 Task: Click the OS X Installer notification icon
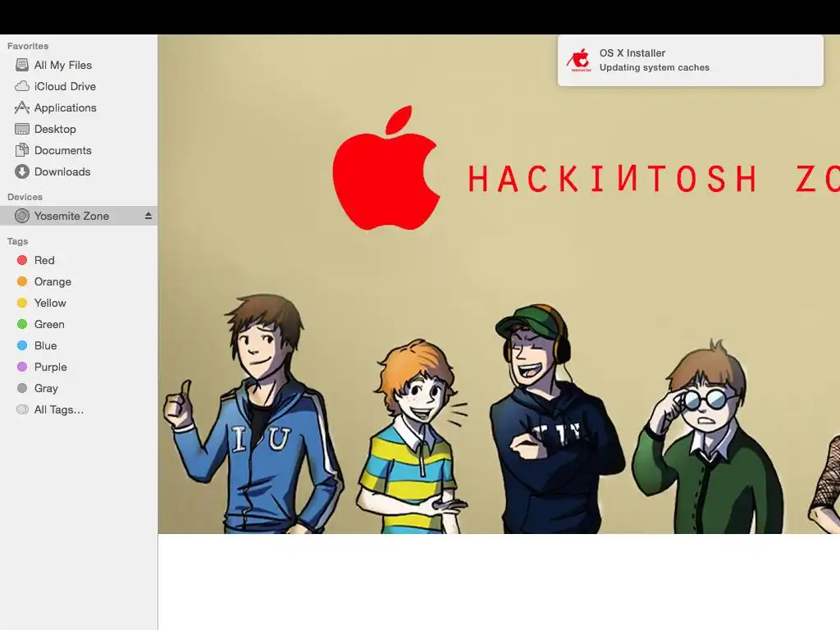(x=579, y=60)
